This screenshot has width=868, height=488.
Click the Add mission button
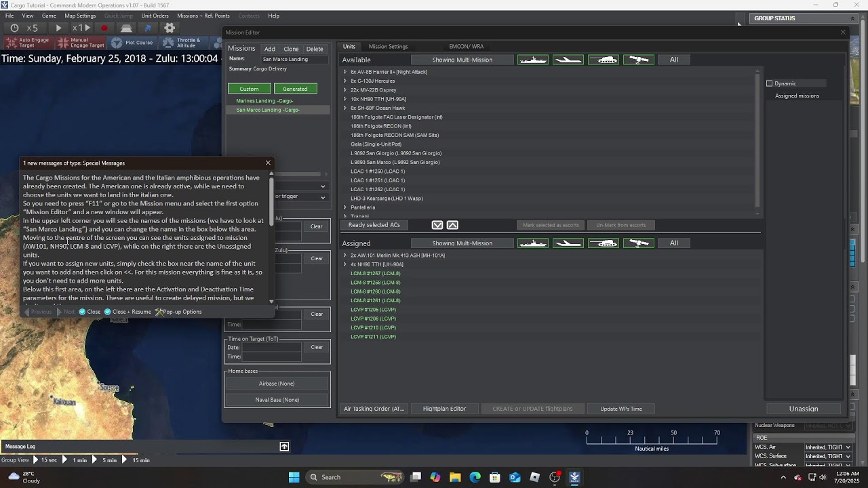[269, 49]
